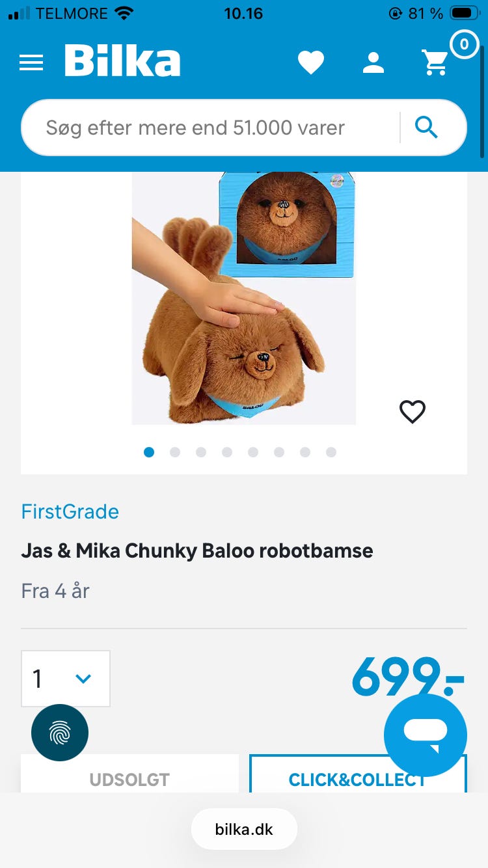
Task: Select the fifth image carousel dot
Action: point(253,452)
